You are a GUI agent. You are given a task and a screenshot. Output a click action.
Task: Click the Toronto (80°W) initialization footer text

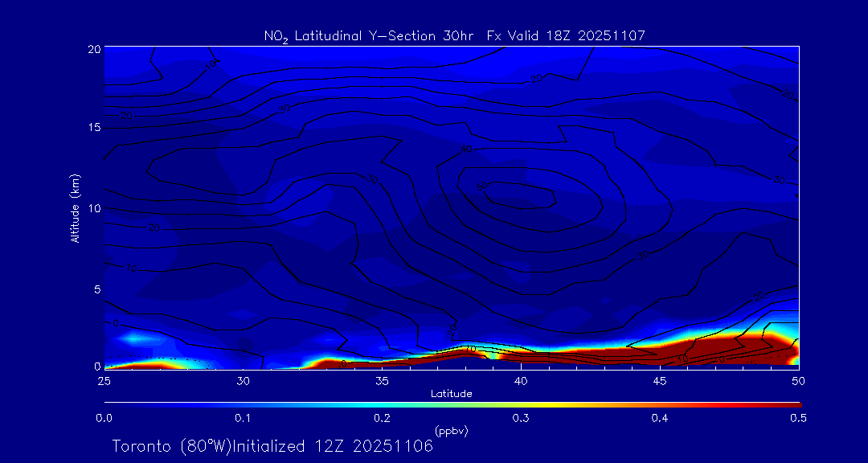(x=272, y=446)
